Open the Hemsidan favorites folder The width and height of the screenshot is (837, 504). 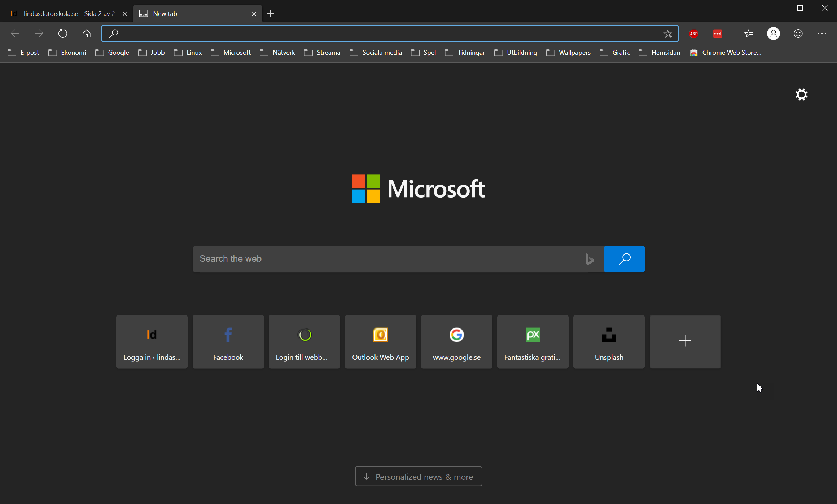pos(659,53)
